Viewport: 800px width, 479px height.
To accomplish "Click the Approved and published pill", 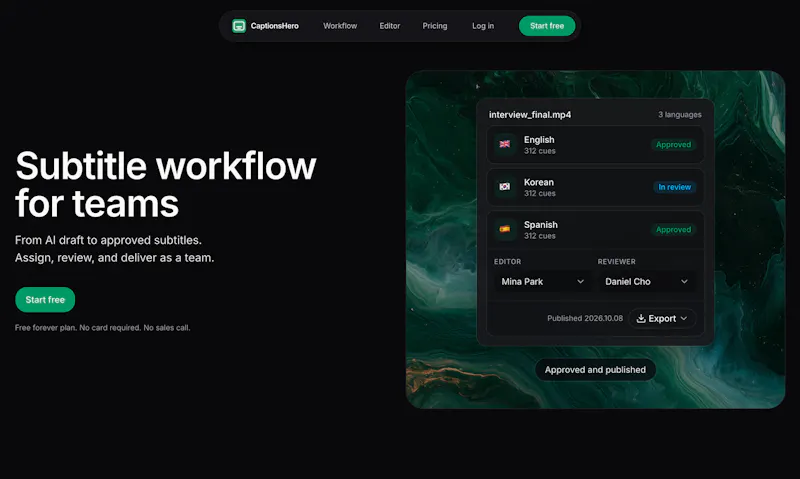I will pyautogui.click(x=595, y=370).
